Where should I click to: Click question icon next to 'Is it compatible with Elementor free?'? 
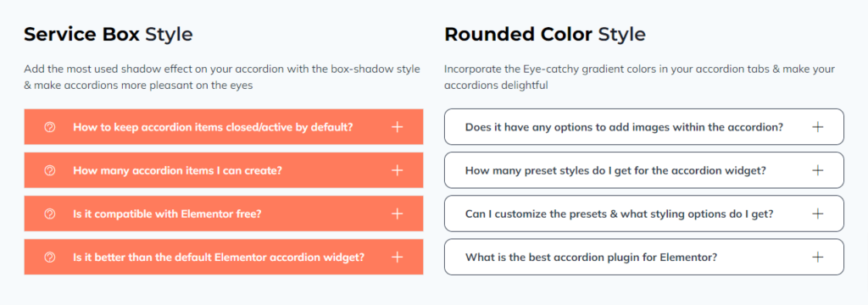click(50, 213)
